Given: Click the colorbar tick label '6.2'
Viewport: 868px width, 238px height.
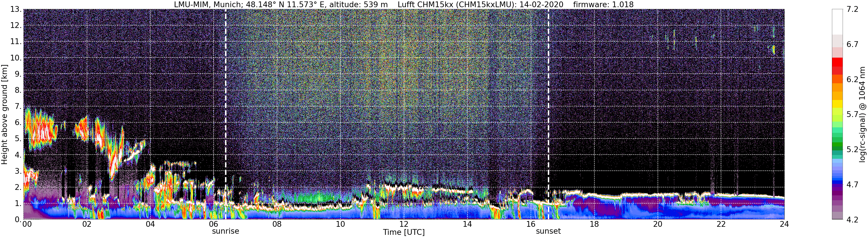Looking at the screenshot, I should pyautogui.click(x=852, y=80).
